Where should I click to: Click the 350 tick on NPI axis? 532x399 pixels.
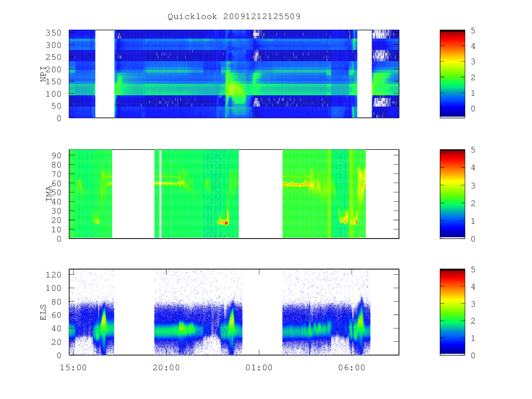pos(53,33)
